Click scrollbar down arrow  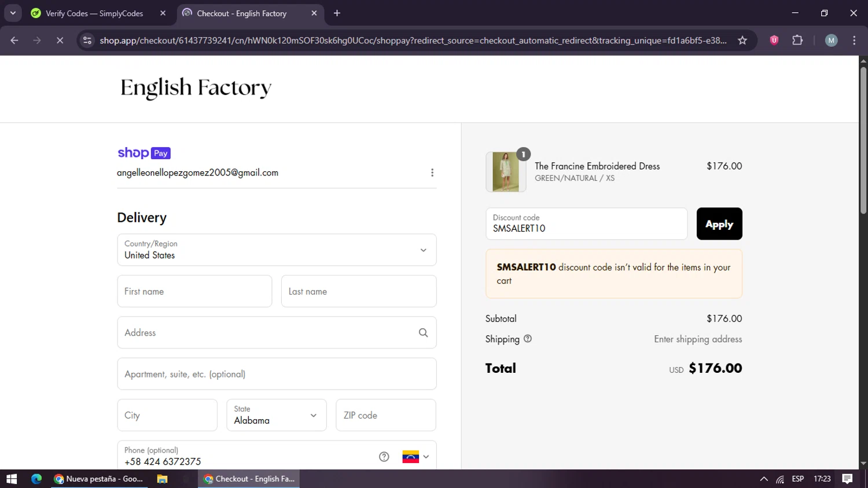[x=863, y=464]
